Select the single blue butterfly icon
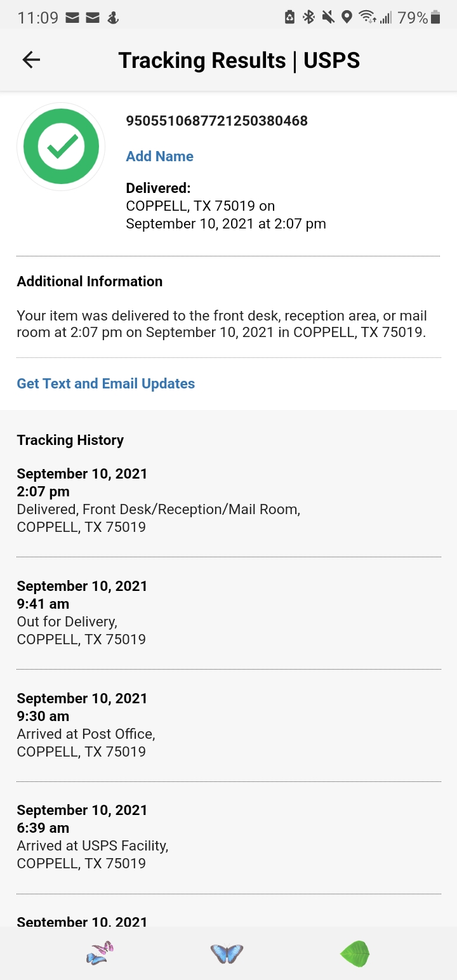This screenshot has width=457, height=980. [227, 953]
